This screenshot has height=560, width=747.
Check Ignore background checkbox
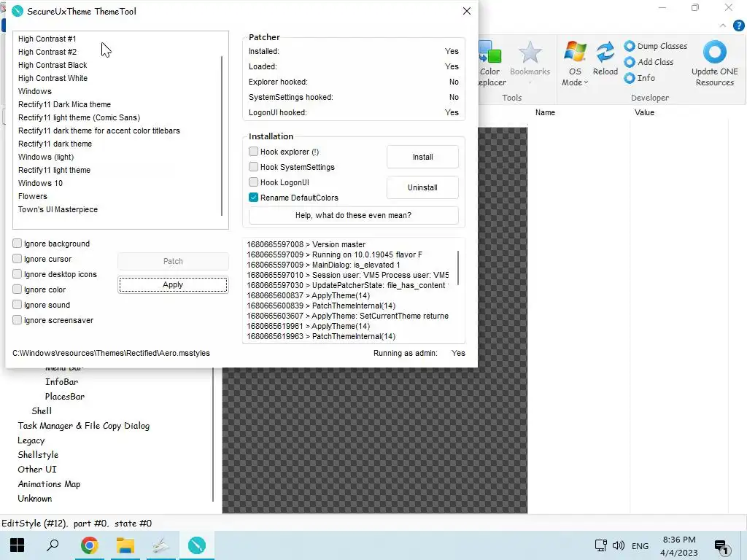pyautogui.click(x=18, y=244)
